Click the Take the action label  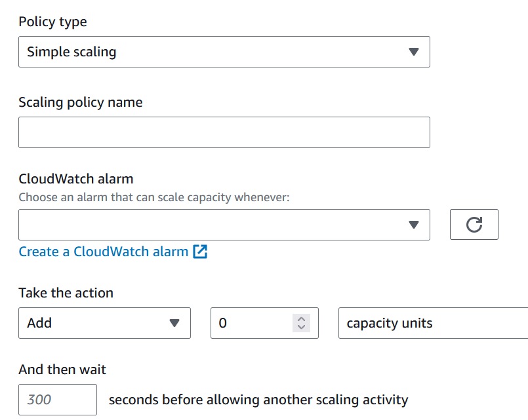coord(66,293)
